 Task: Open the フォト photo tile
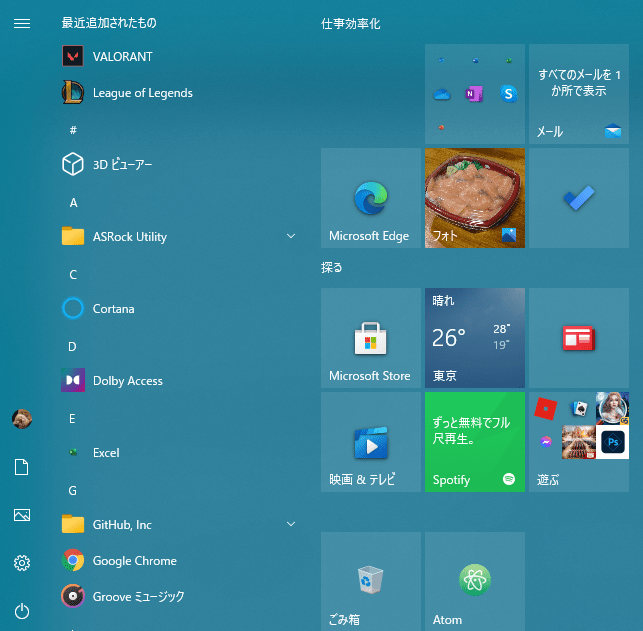[475, 198]
